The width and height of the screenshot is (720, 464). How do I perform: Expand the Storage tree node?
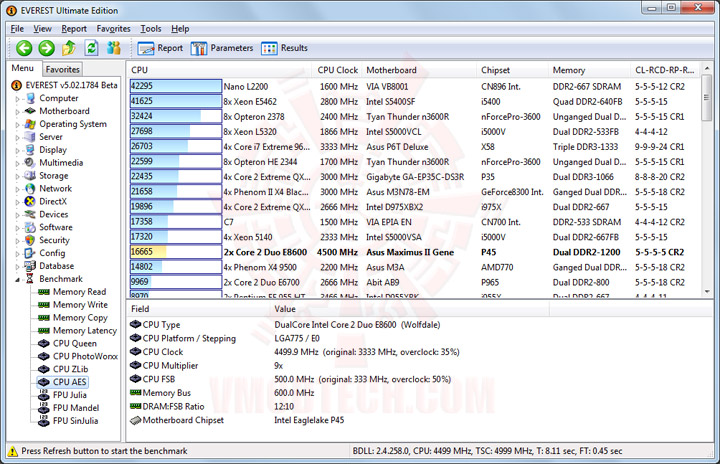click(17, 176)
